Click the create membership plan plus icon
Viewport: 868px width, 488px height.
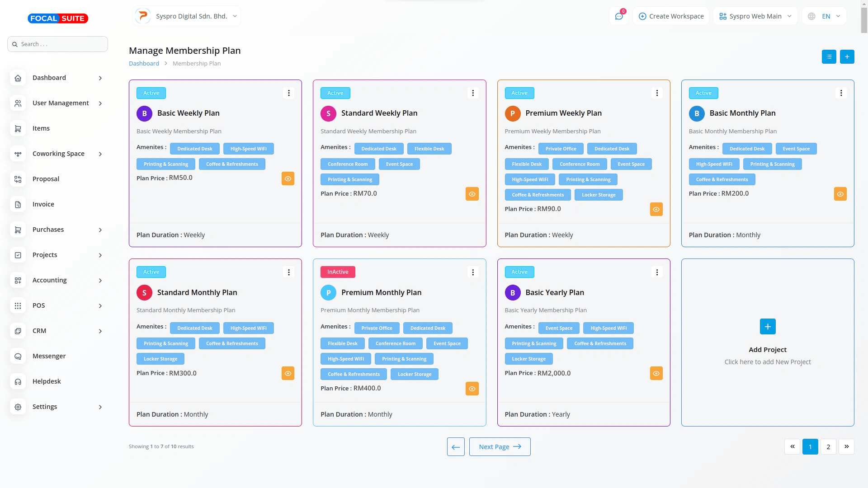click(x=847, y=57)
